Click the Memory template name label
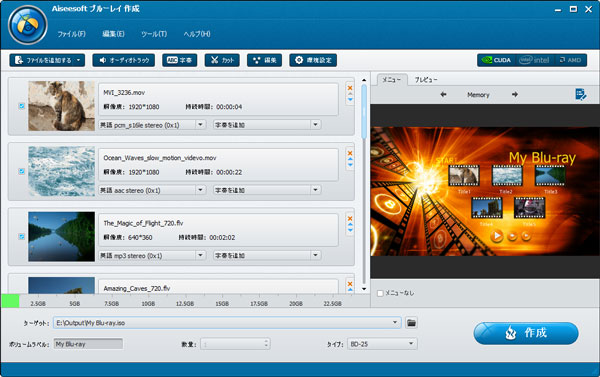The width and height of the screenshot is (600, 377). 478,95
